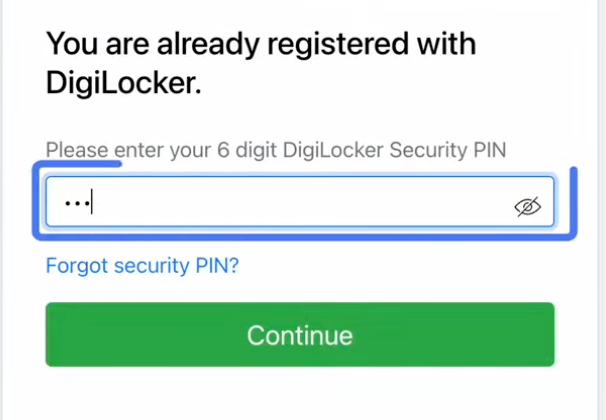Click the crossed-out eye icon

tap(527, 207)
